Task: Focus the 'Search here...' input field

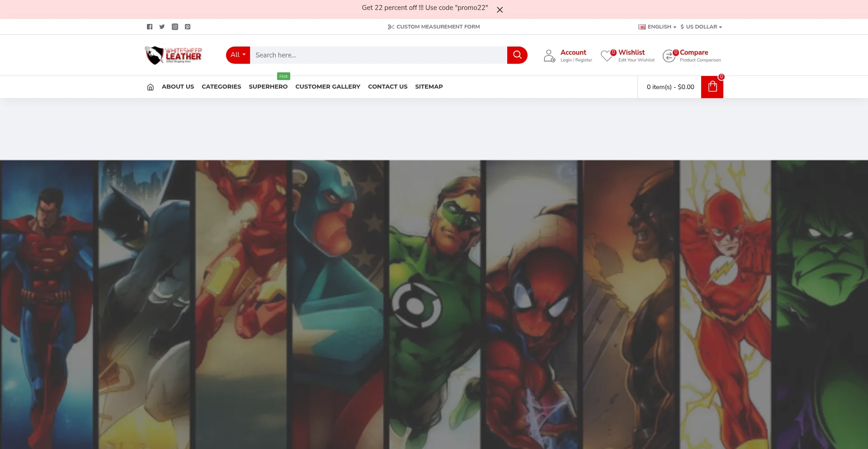Action: (378, 55)
